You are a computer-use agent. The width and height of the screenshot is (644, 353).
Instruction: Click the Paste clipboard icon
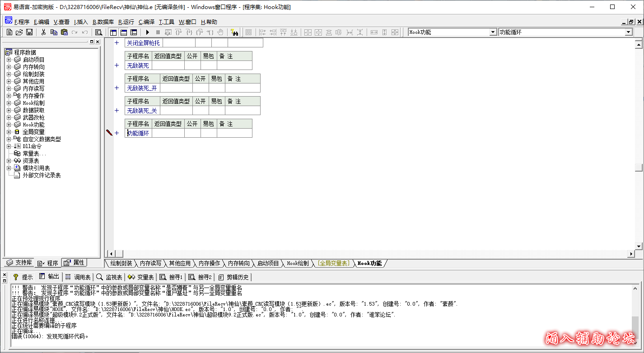coord(64,32)
